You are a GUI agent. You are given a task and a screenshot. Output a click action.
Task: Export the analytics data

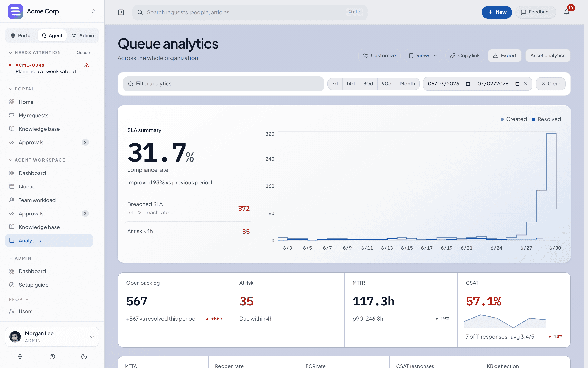click(x=505, y=56)
